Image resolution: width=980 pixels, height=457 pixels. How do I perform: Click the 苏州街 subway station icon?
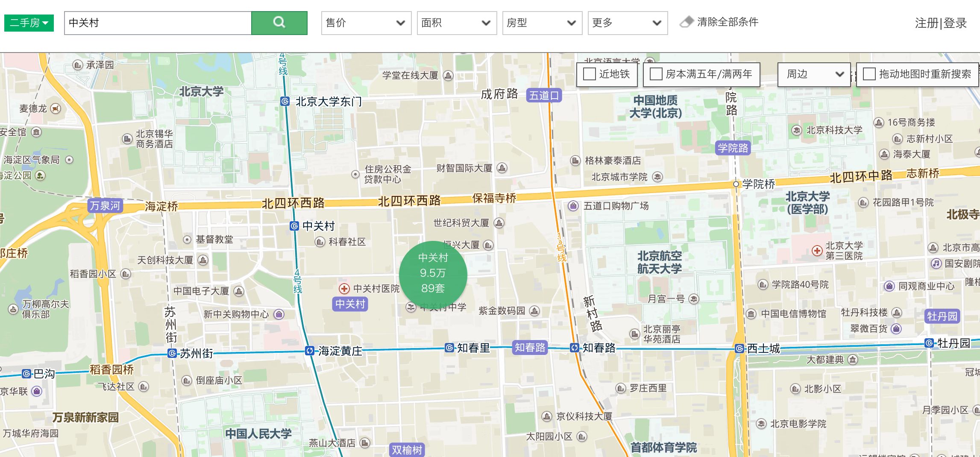(x=172, y=353)
